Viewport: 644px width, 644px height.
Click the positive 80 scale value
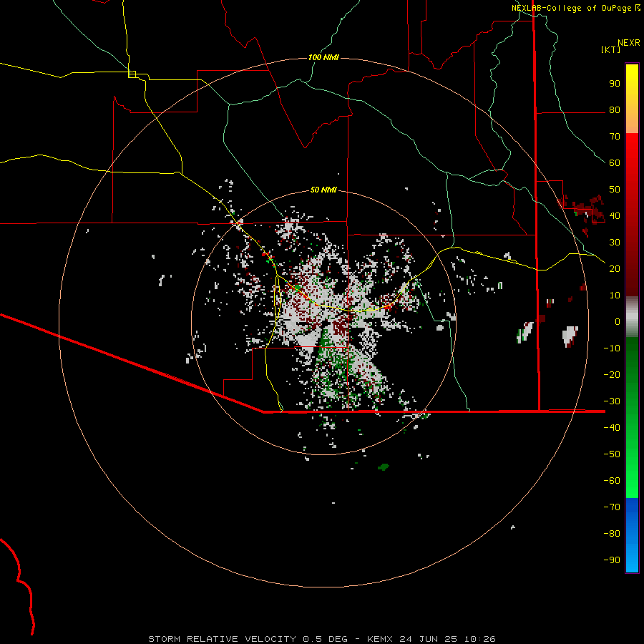click(x=615, y=109)
